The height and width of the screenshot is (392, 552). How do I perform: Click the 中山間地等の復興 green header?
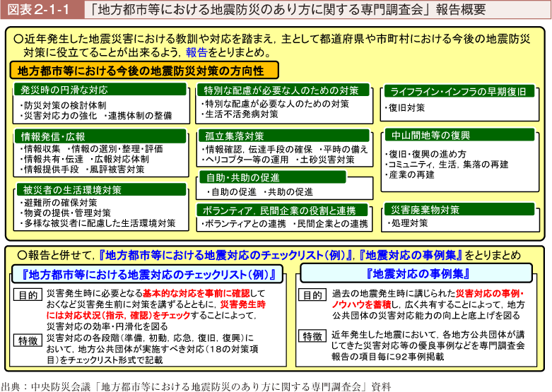point(459,135)
